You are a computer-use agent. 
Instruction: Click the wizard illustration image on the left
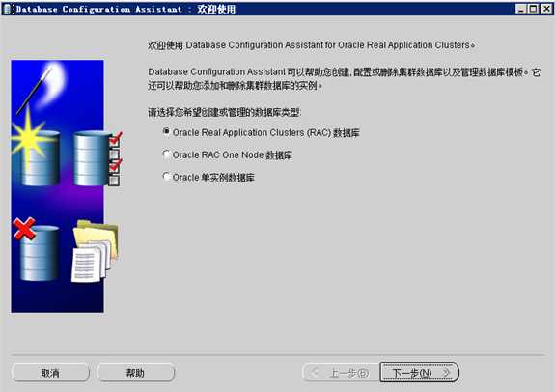coord(66,186)
